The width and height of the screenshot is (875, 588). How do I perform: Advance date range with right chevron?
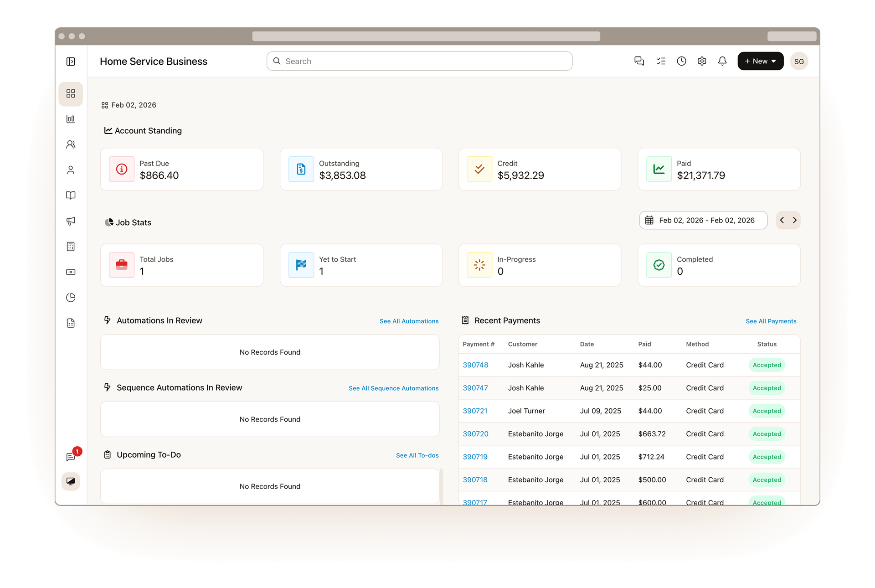click(795, 220)
